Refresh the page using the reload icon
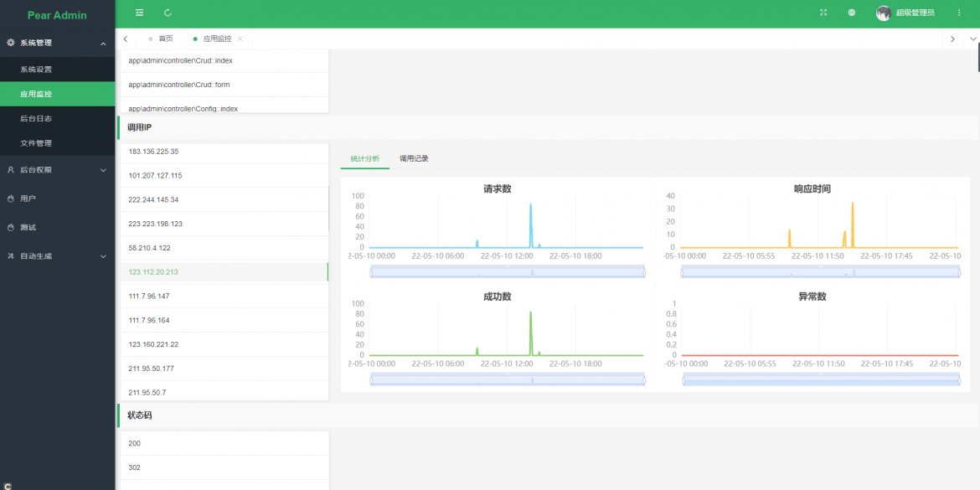 coord(168,13)
